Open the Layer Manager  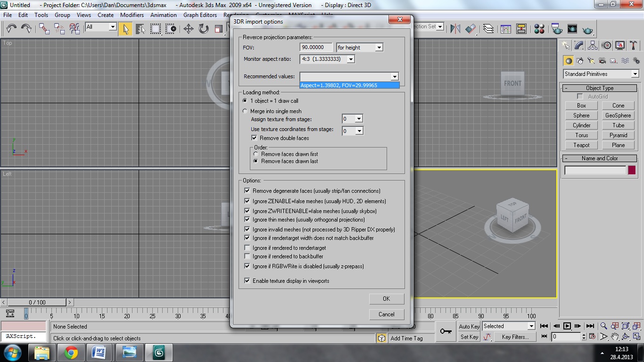click(488, 29)
